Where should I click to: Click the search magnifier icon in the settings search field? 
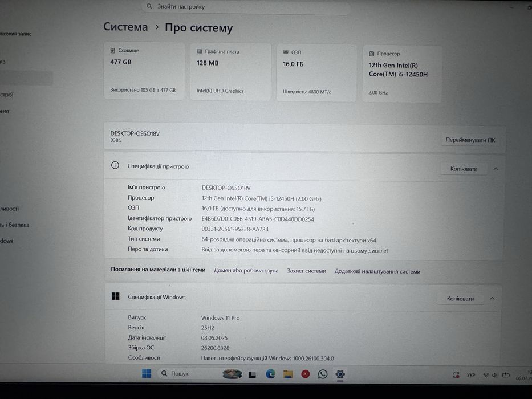(x=149, y=6)
